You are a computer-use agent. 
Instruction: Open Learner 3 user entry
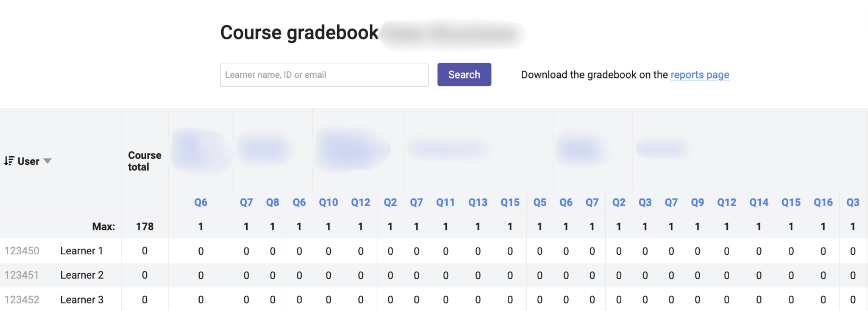(82, 299)
